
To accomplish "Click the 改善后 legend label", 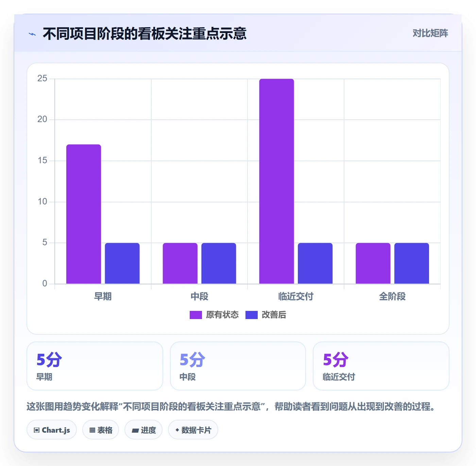I will tap(274, 315).
